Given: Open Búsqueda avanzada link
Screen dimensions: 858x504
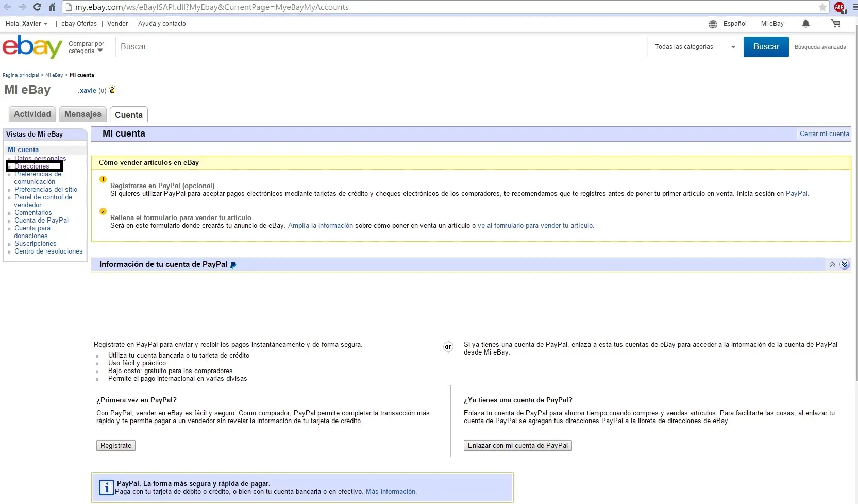Looking at the screenshot, I should [x=820, y=47].
